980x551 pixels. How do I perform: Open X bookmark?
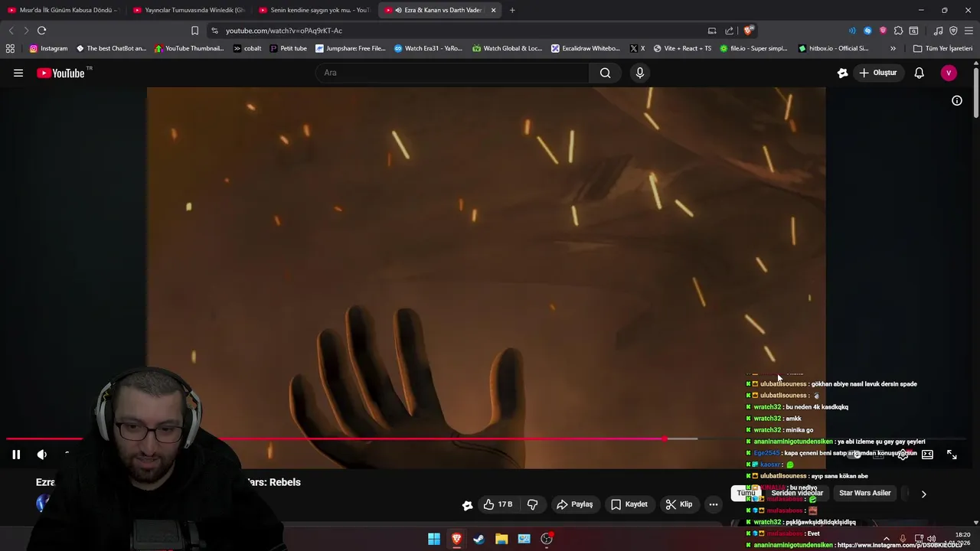point(637,48)
